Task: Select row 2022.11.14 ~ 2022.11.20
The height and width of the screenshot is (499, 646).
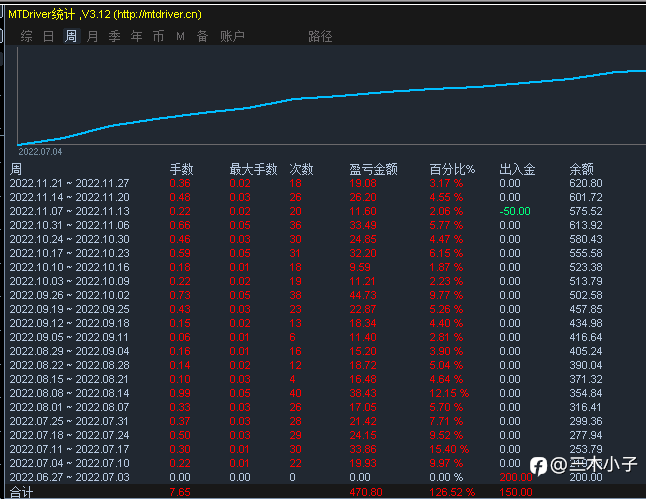Action: coord(306,197)
